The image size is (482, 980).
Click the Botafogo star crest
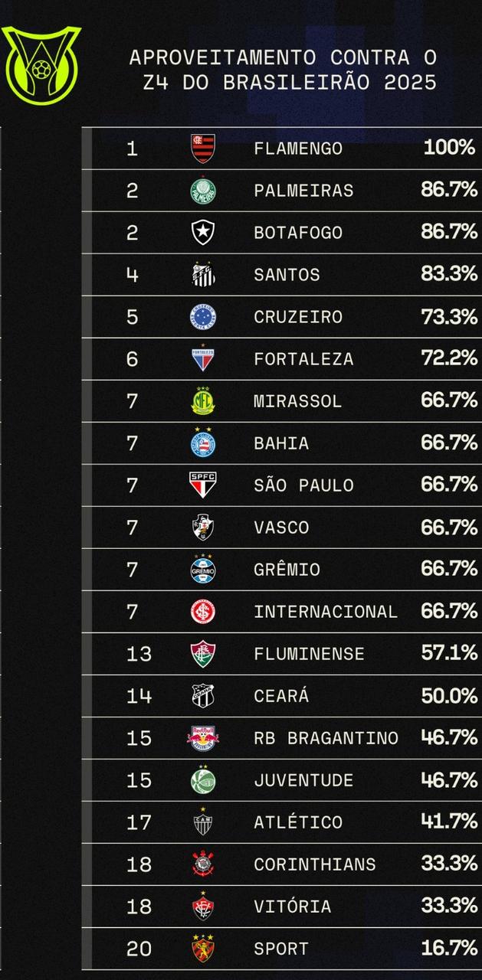(x=203, y=233)
